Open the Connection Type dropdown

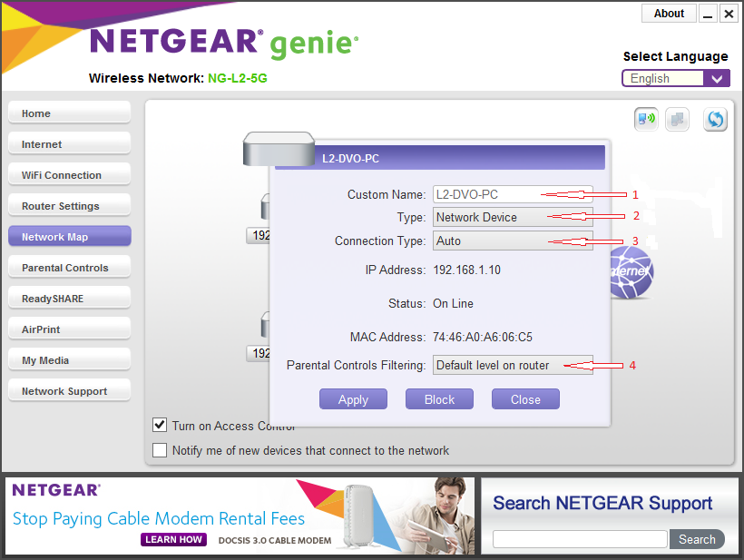pyautogui.click(x=512, y=241)
